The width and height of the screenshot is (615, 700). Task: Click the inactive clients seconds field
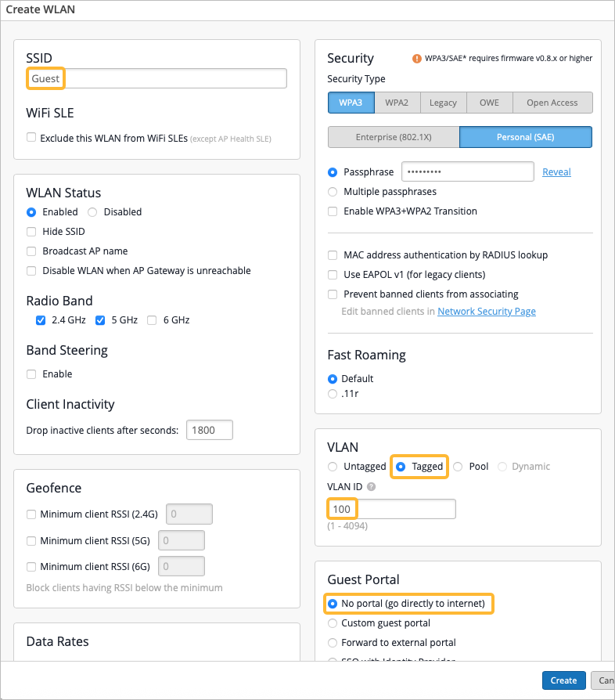209,430
